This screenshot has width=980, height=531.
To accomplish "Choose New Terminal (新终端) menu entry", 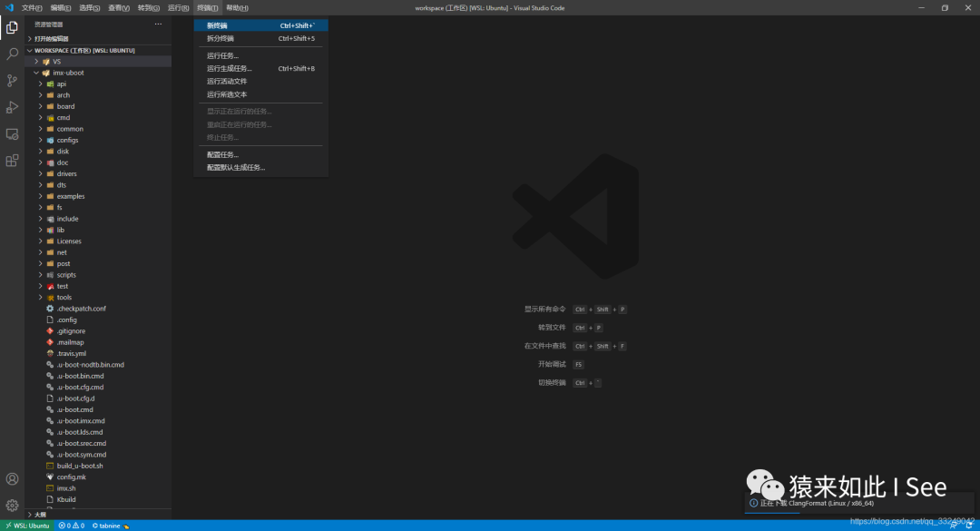I will pyautogui.click(x=260, y=25).
